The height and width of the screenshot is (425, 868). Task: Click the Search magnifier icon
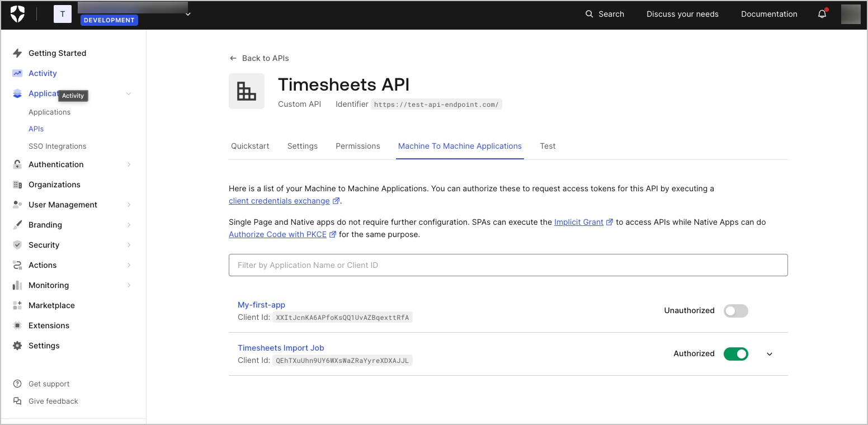[589, 14]
